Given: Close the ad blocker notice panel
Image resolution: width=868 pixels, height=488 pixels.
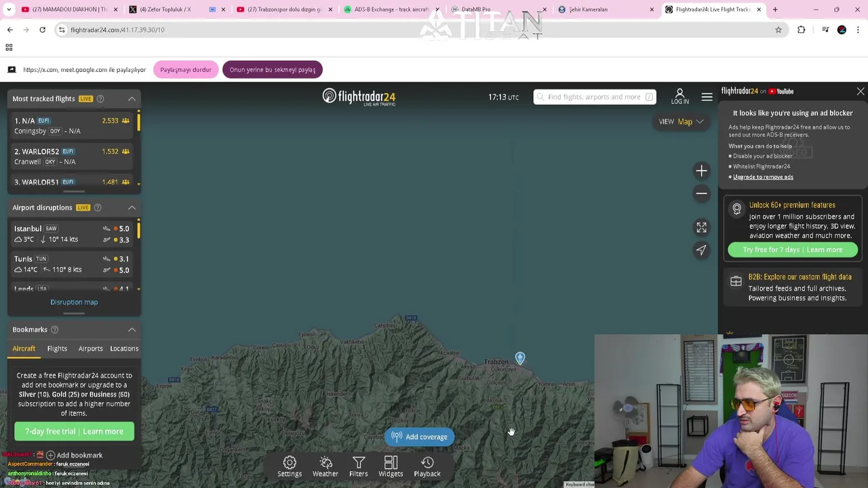Looking at the screenshot, I should tap(861, 91).
